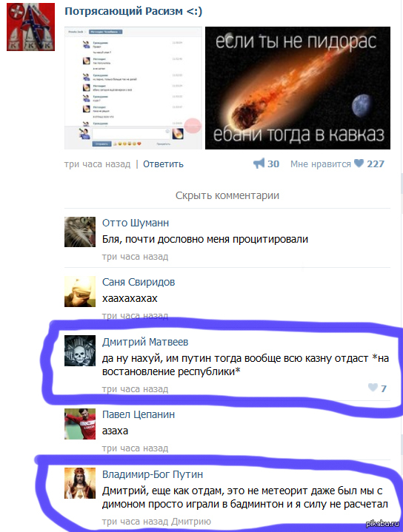The width and height of the screenshot is (403, 532).
Task: Open Отто Шуманн's cat avatar
Action: coord(80,232)
